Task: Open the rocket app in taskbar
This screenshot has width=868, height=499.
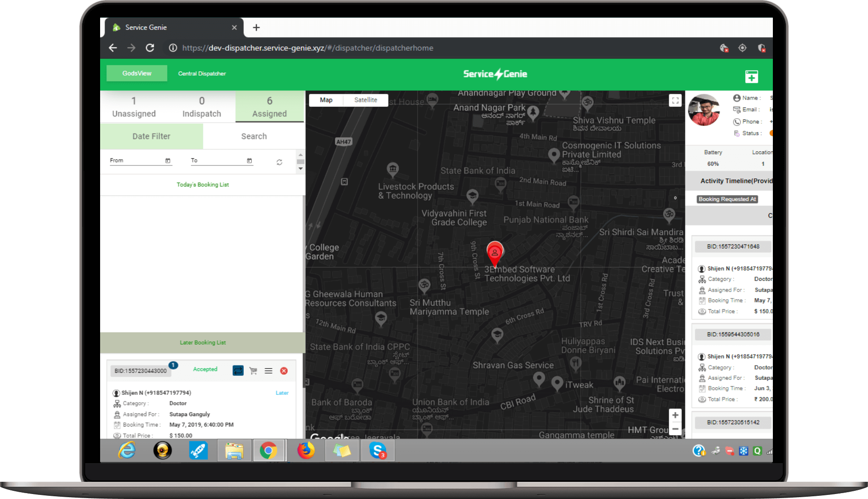Action: [198, 451]
